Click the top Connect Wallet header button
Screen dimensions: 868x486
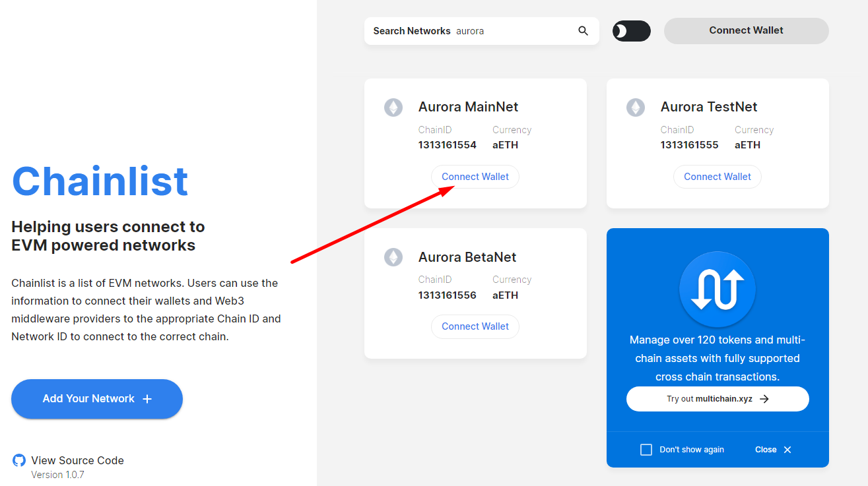pos(746,30)
